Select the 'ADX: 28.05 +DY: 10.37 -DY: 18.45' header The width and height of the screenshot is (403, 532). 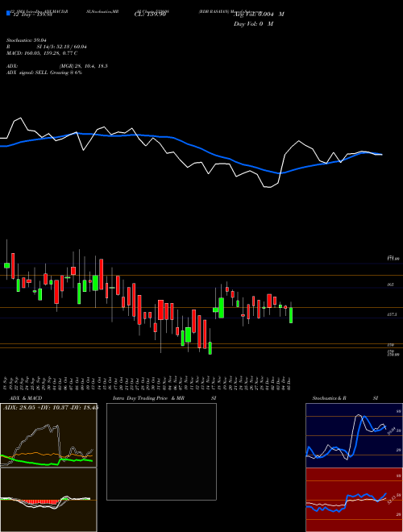click(51, 408)
